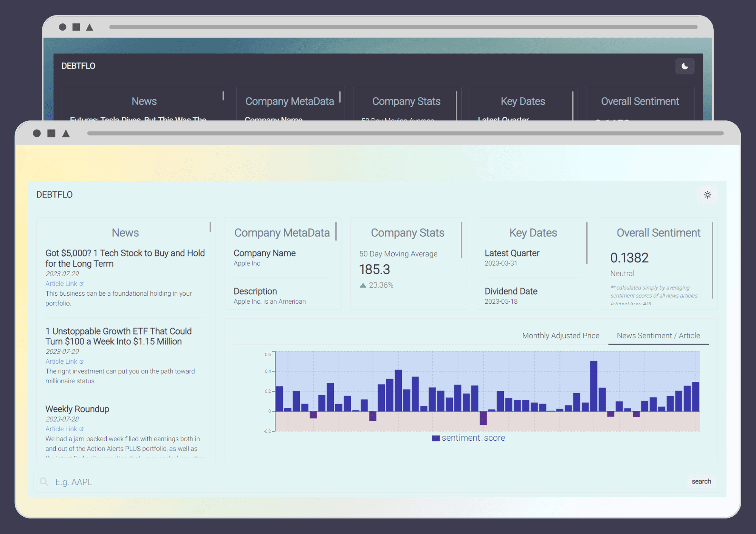Viewport: 756px width, 534px height.
Task: Click the 'Weekly Roundup' headline
Action: [x=77, y=409]
